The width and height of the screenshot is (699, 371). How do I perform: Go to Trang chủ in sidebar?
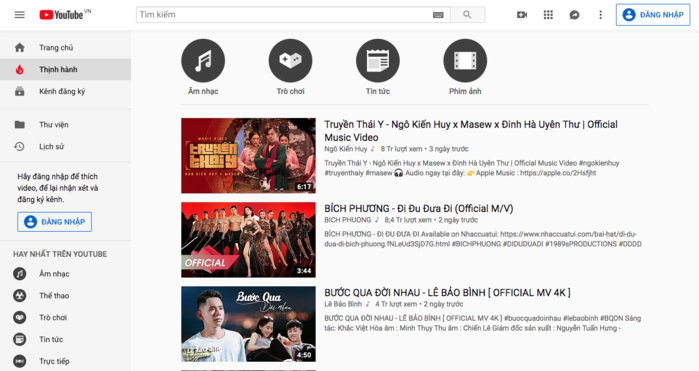click(66, 48)
